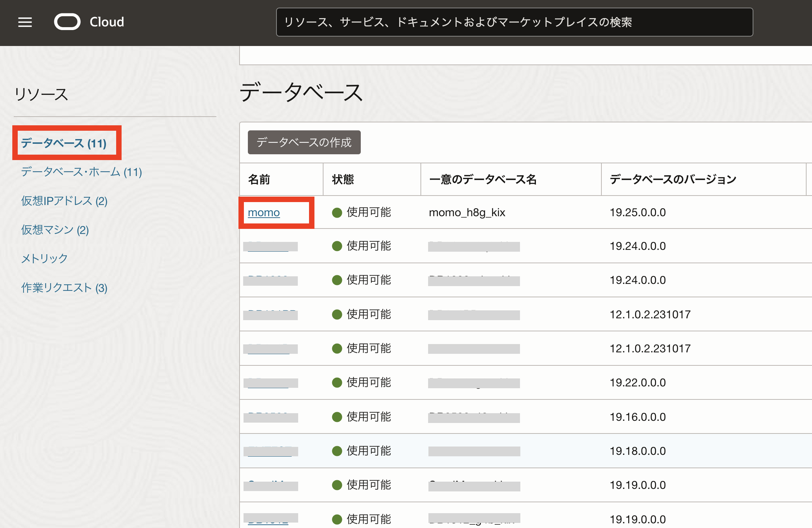
Task: Click the 名前 column header
Action: click(259, 179)
